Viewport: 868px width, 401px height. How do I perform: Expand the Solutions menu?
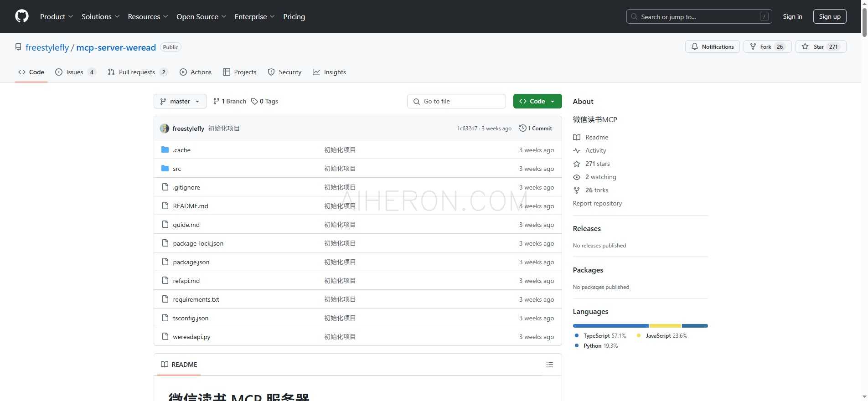[x=100, y=16]
